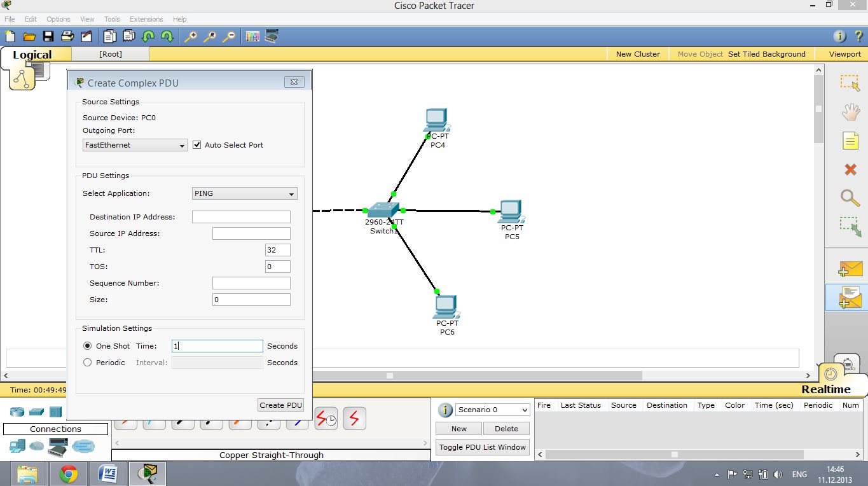Choose the Custom Made Devices category

[x=59, y=448]
